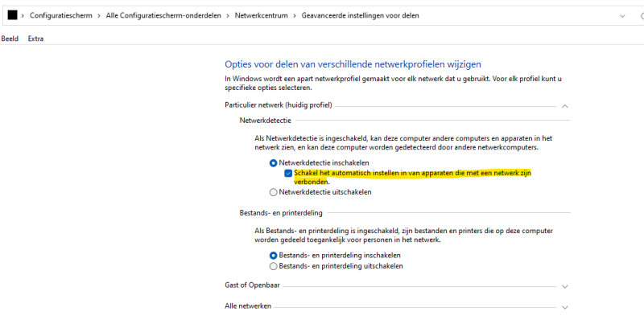
Task: Select Netwerkdetectie inschakelen
Action: (274, 162)
